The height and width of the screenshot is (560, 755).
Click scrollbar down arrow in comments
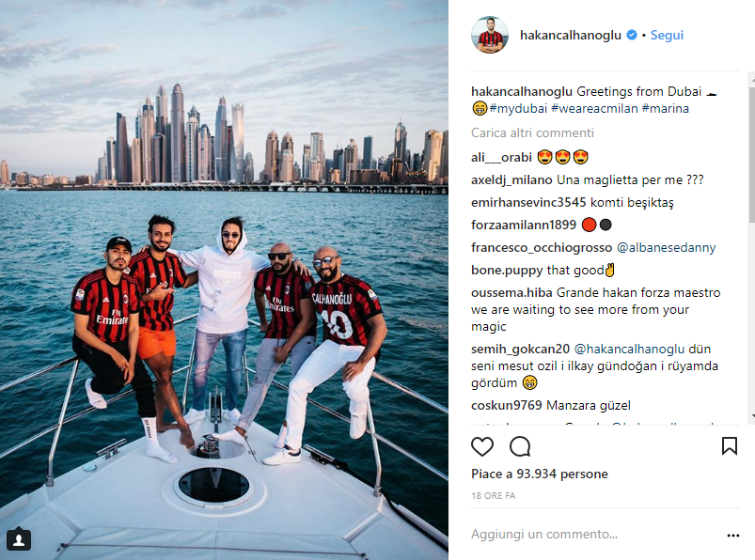point(752,416)
